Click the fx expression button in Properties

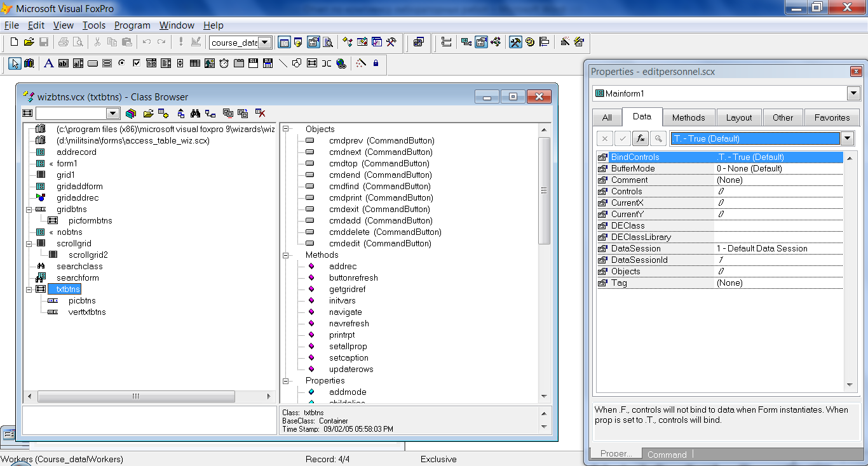click(x=641, y=138)
